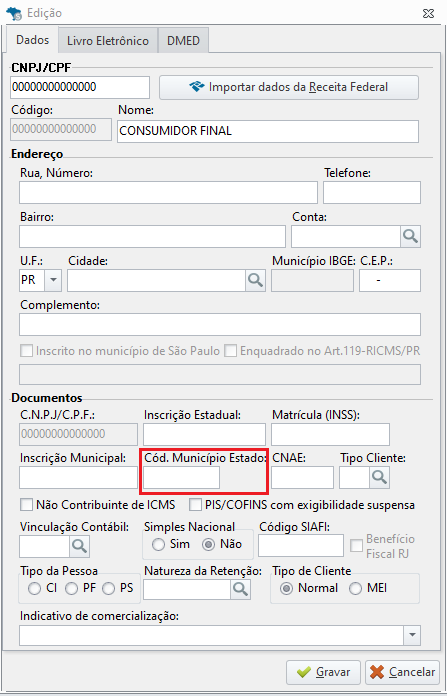Close the Edição dialog window

[x=428, y=13]
